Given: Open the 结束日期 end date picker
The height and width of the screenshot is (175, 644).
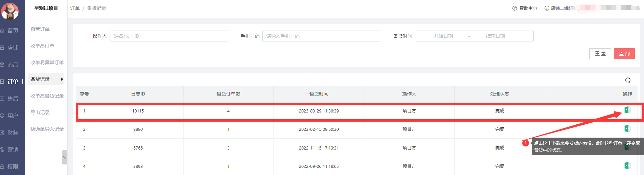Looking at the screenshot, I should click(495, 36).
